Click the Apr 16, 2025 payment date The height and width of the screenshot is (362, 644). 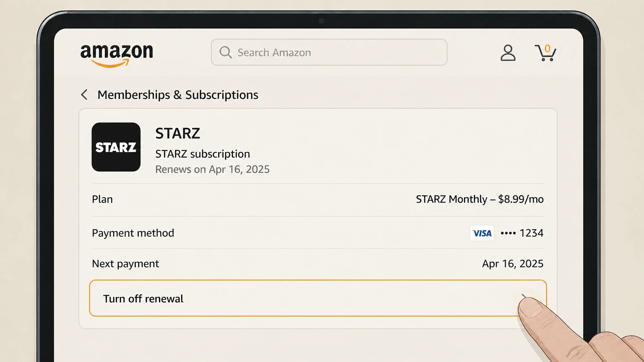click(513, 264)
